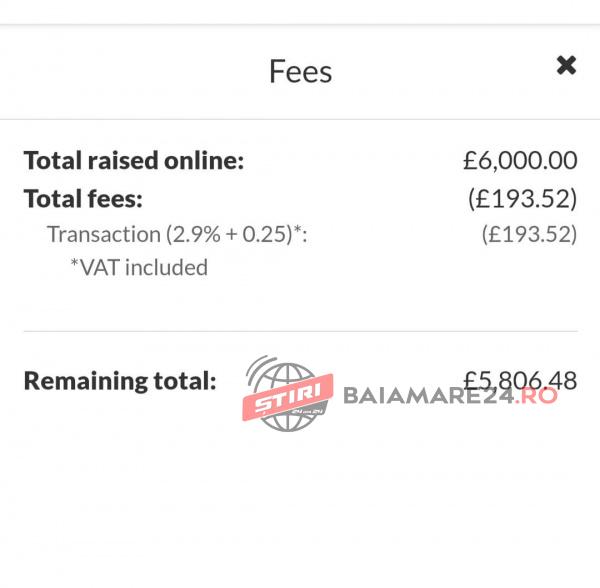Screen dimensions: 600x588
Task: Click the '*VAT included' note
Action: (138, 267)
